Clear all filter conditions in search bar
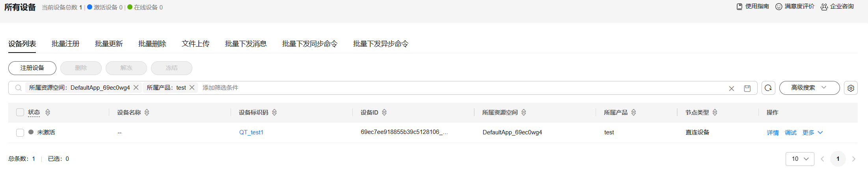 [732, 88]
